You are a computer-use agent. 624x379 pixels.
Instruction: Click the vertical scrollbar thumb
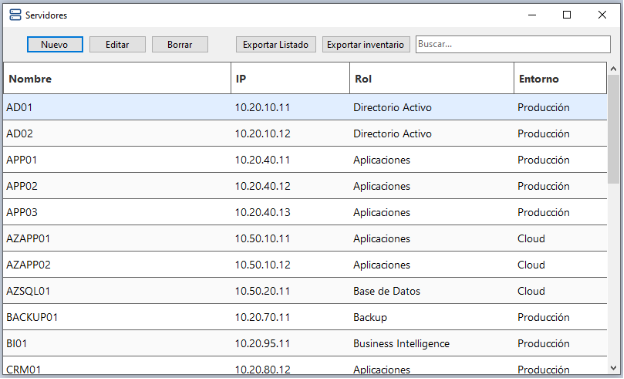(x=613, y=129)
